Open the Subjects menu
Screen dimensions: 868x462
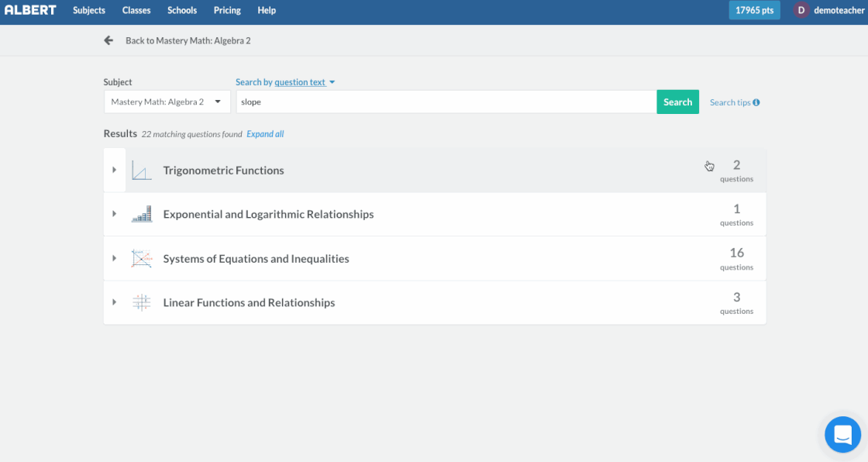[89, 10]
